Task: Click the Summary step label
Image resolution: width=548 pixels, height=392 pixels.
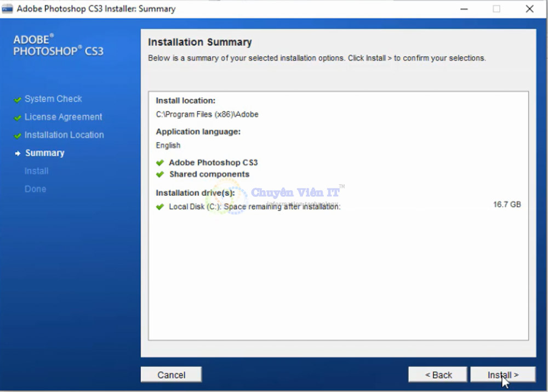Action: [x=45, y=153]
